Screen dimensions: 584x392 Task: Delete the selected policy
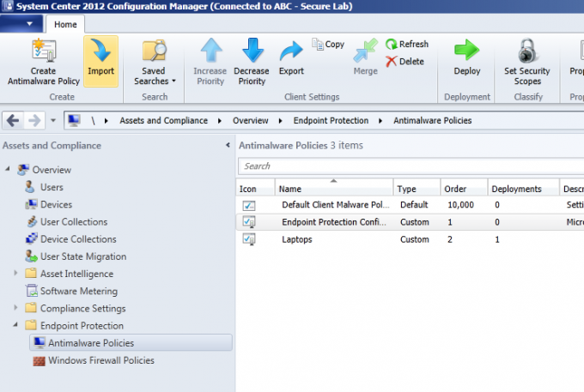click(405, 62)
